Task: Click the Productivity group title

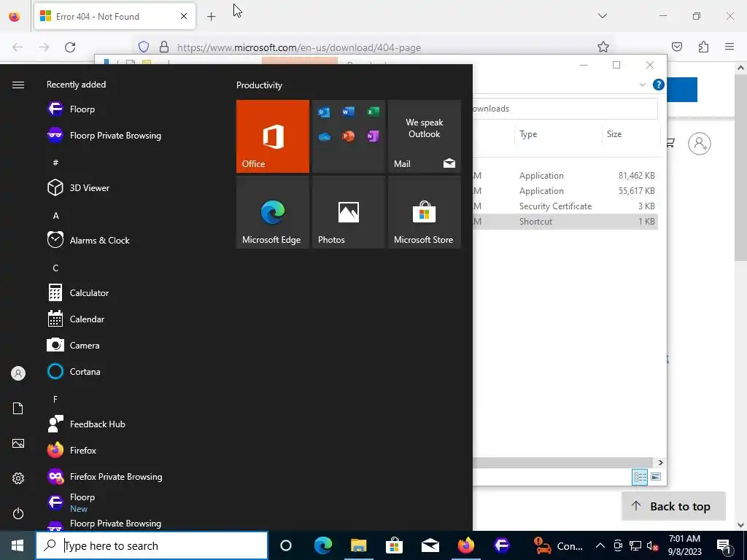Action: pos(259,85)
